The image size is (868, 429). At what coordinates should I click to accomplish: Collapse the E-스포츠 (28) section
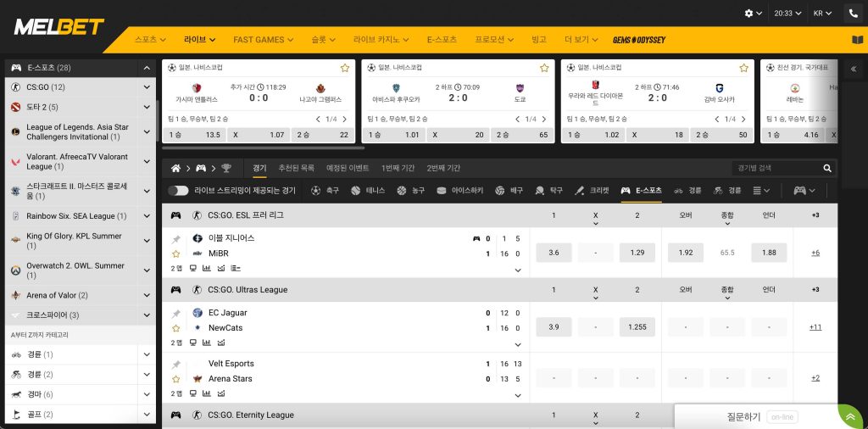click(147, 68)
